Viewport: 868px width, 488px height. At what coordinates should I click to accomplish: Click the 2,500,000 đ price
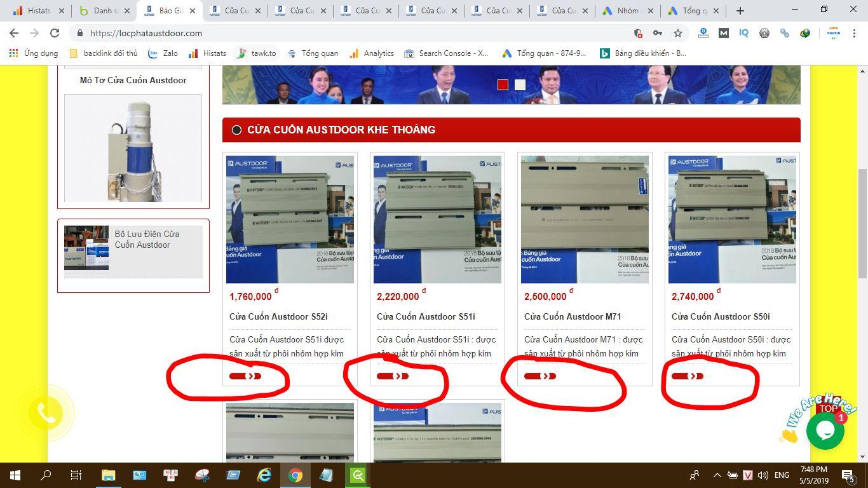pos(549,295)
